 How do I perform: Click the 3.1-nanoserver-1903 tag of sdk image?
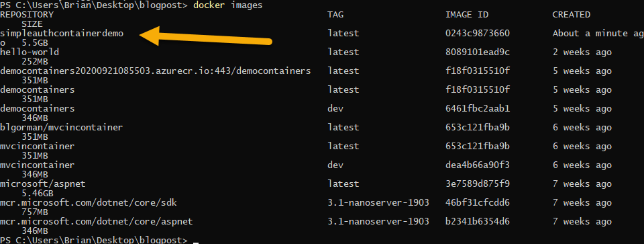tap(378, 203)
